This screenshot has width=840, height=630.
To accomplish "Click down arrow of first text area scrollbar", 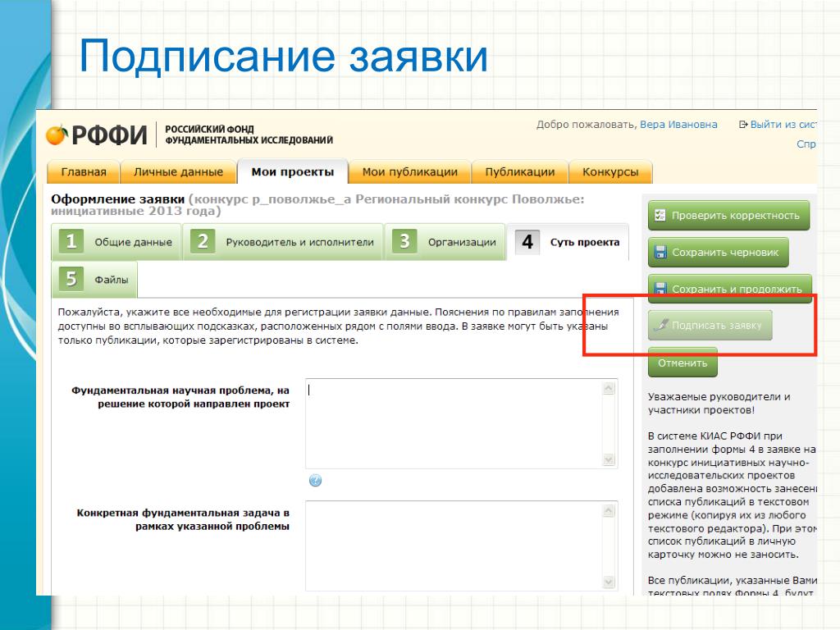I will (609, 459).
